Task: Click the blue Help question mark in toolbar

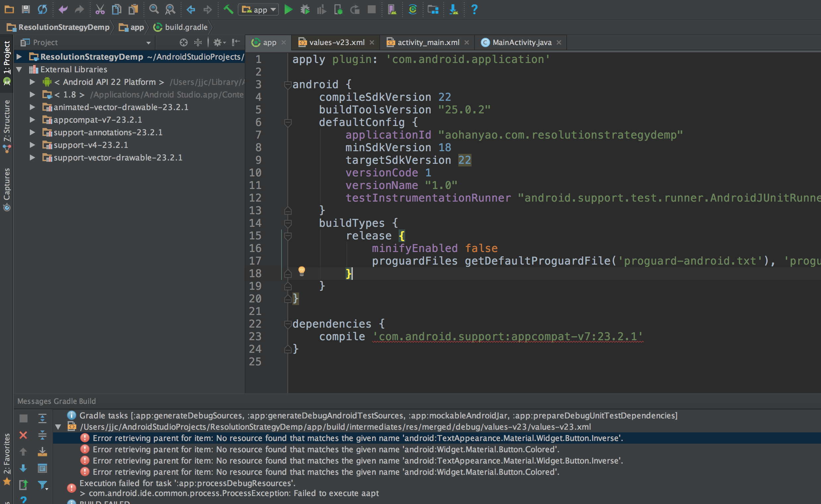Action: pos(474,9)
